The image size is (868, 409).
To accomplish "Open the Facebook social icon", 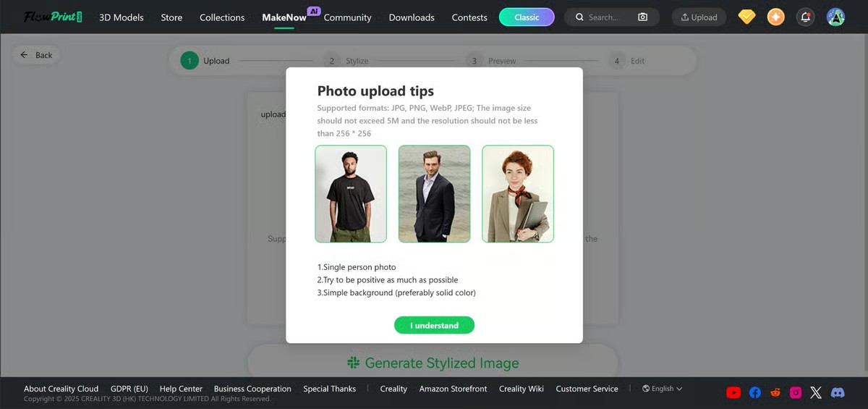I will coord(754,392).
